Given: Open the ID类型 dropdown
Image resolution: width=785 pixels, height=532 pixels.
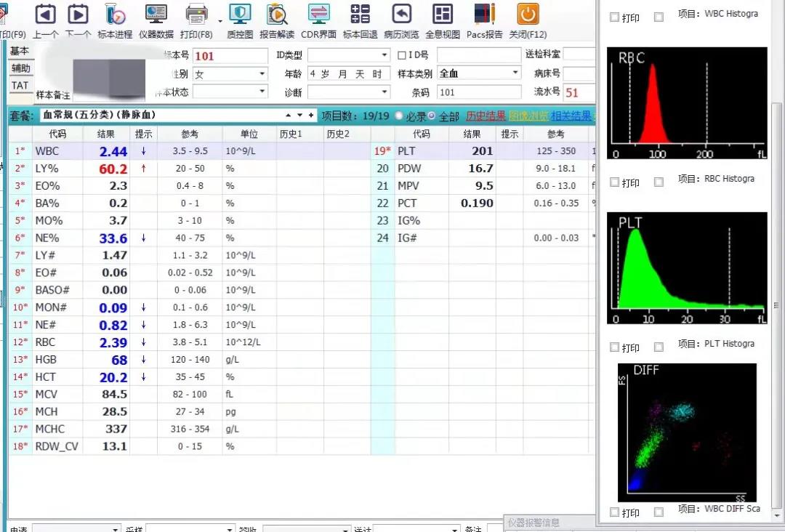Looking at the screenshot, I should coord(385,55).
